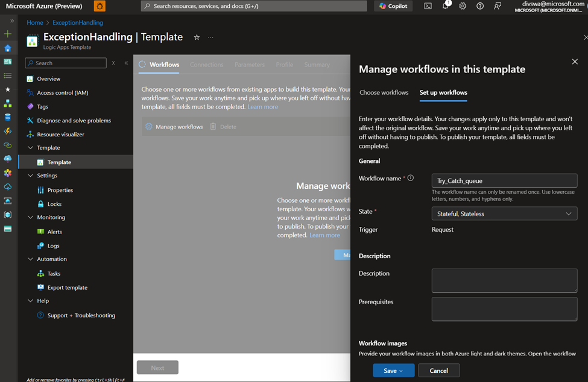Screen dimensions: 588x382
Task: Edit the Workflow name field
Action: (504, 180)
